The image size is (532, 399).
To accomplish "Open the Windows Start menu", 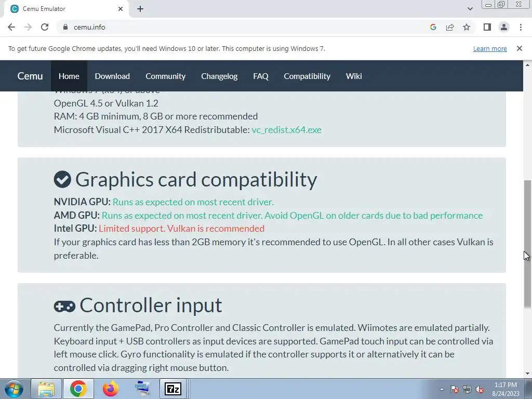I will click(x=14, y=389).
